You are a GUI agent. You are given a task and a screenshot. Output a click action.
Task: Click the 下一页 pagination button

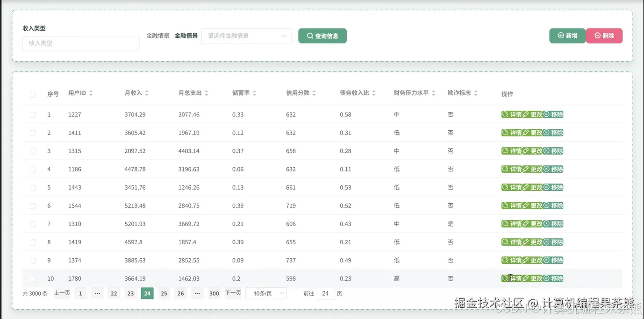coord(233,293)
